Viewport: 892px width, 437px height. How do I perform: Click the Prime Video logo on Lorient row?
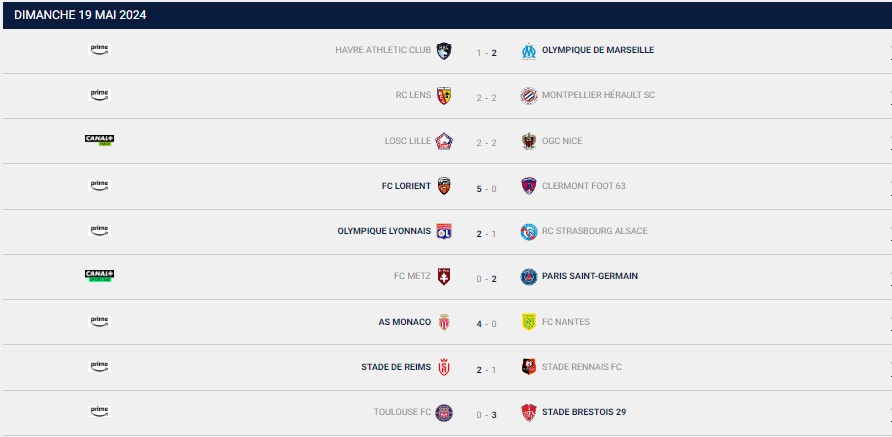(x=99, y=185)
